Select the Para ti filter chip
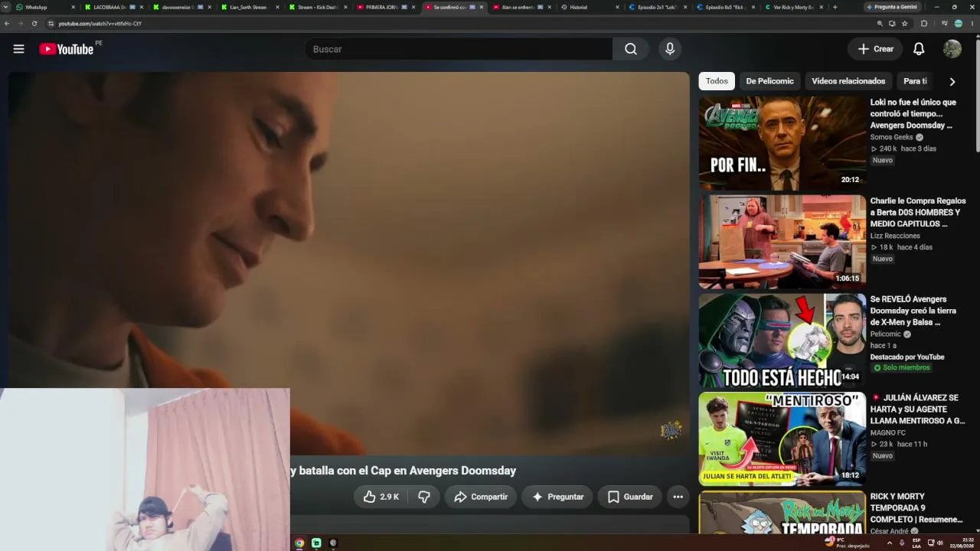980x551 pixels. pos(915,81)
